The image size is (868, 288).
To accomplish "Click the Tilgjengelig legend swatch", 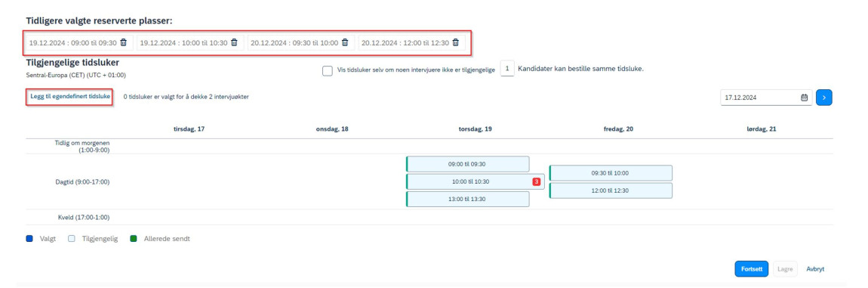I will click(71, 239).
